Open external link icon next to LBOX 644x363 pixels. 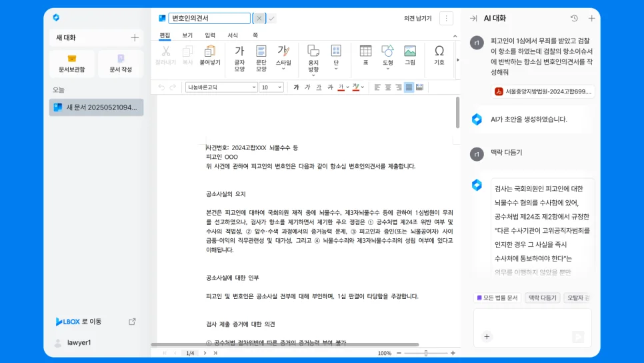pyautogui.click(x=132, y=322)
